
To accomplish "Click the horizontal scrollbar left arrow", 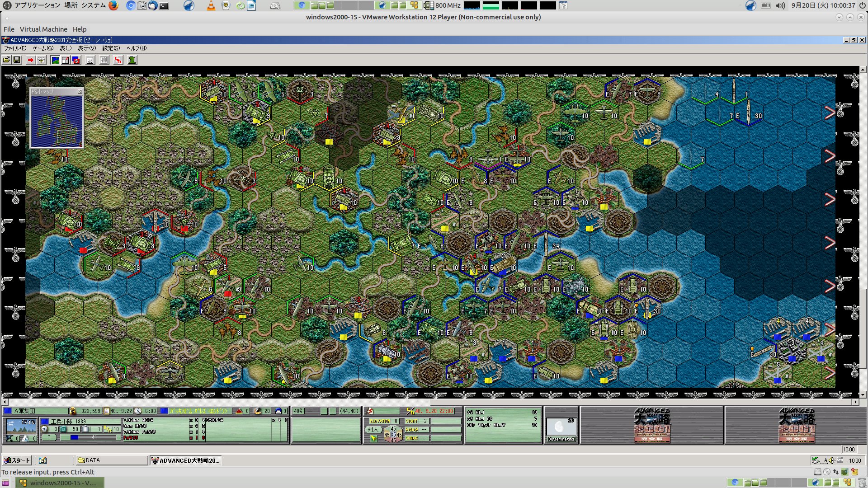I will pos(5,402).
